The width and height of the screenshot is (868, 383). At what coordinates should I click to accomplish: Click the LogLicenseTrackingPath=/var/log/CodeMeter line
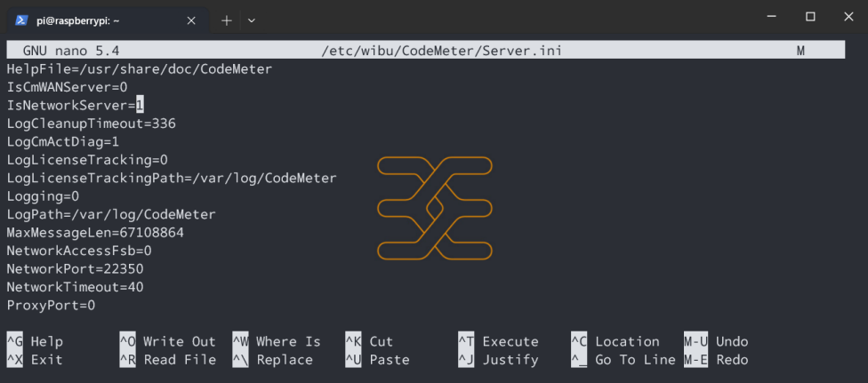tap(172, 179)
